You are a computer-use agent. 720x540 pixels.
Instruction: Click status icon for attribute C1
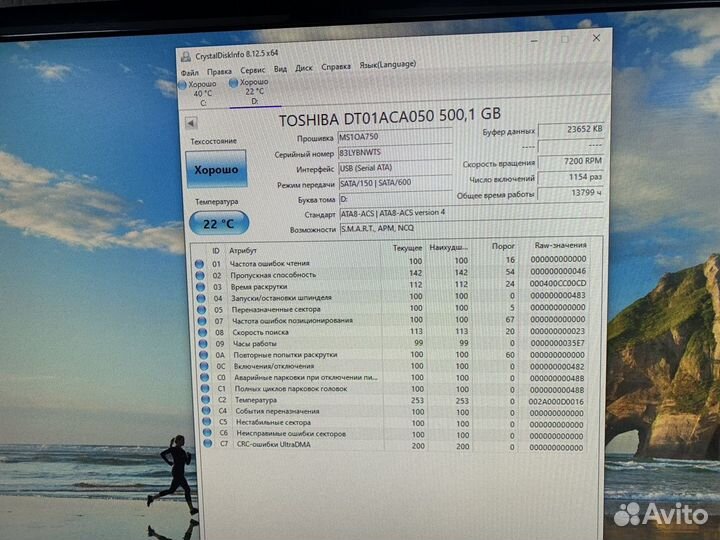205,388
